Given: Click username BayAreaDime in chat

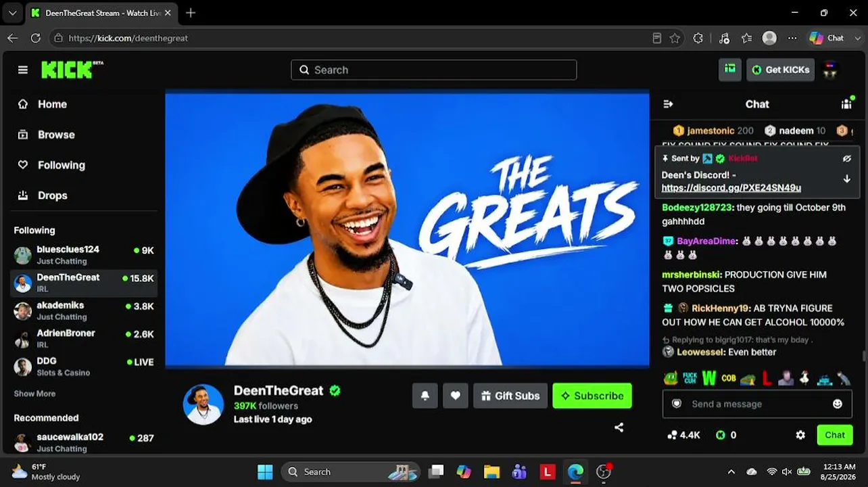Looking at the screenshot, I should coord(706,241).
